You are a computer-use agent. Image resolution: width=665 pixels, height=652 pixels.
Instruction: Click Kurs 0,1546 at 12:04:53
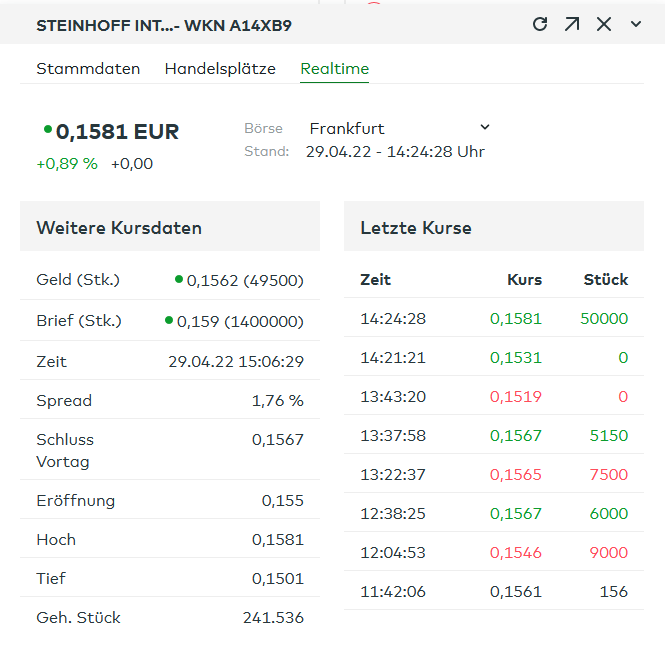(x=516, y=553)
